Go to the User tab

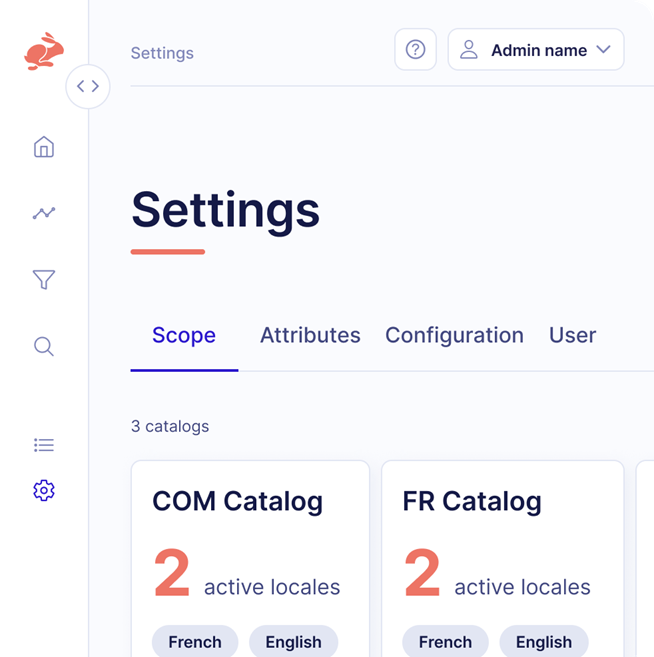coord(572,336)
